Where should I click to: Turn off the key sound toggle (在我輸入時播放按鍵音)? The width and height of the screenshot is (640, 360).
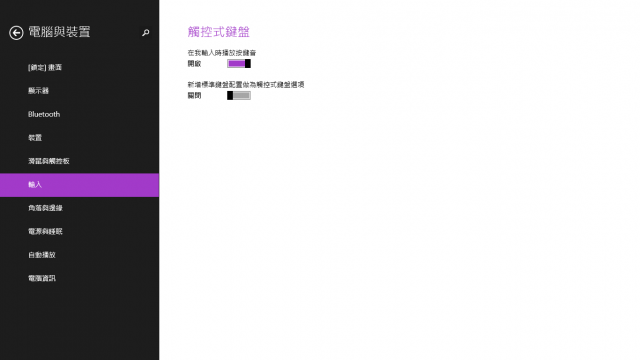pos(239,64)
